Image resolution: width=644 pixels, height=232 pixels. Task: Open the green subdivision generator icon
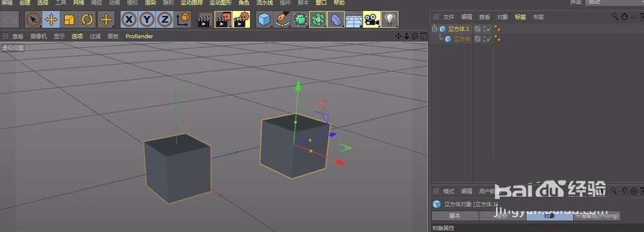click(300, 20)
